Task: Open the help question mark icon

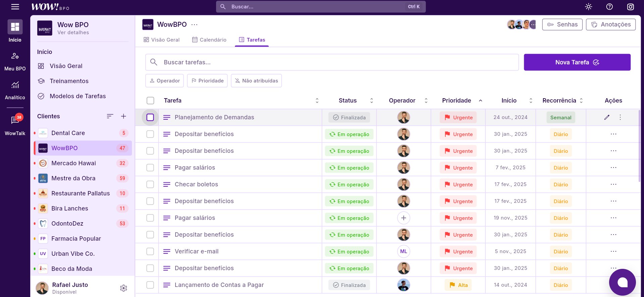Action: point(609,7)
